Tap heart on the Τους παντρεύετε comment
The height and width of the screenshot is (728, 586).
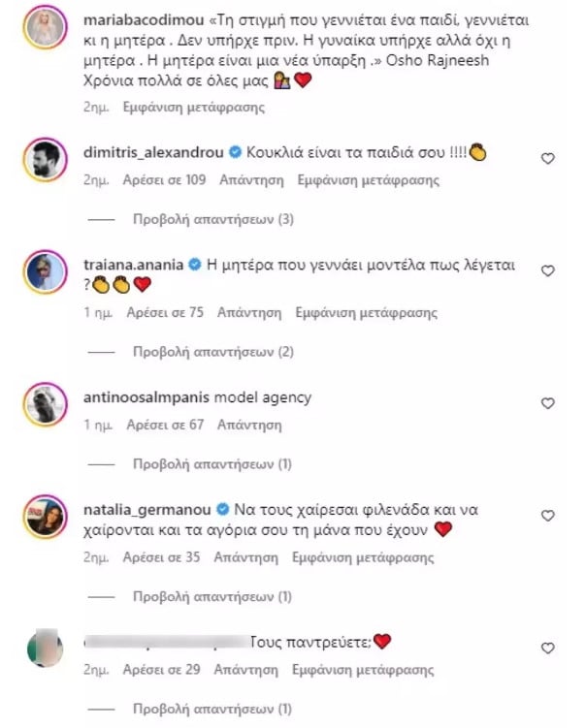pyautogui.click(x=548, y=648)
